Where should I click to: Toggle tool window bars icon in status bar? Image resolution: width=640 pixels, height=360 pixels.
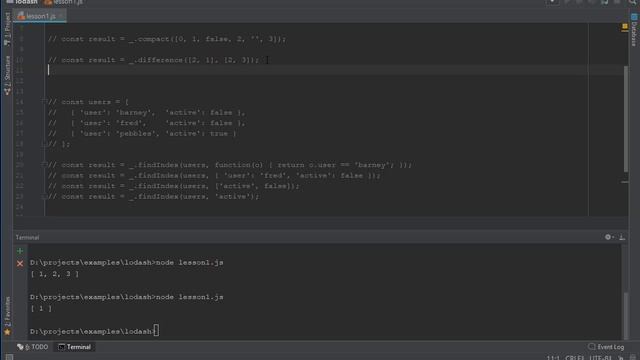pyautogui.click(x=9, y=357)
